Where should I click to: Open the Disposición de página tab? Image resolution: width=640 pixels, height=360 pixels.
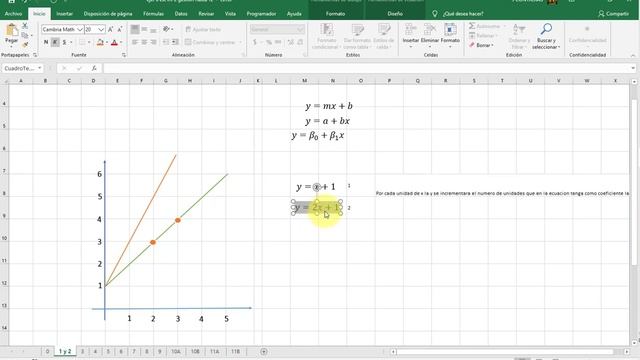point(108,14)
